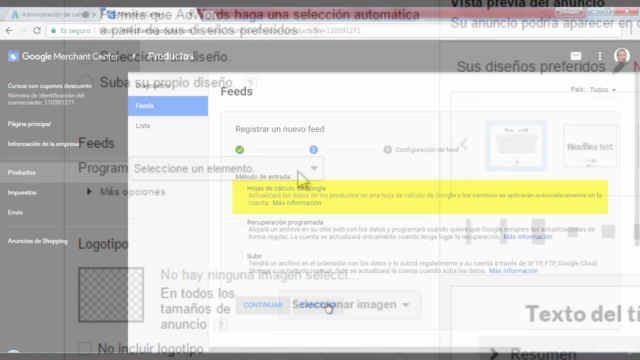Open Más información link under Subir
This screenshot has height=360, width=640.
point(513,271)
